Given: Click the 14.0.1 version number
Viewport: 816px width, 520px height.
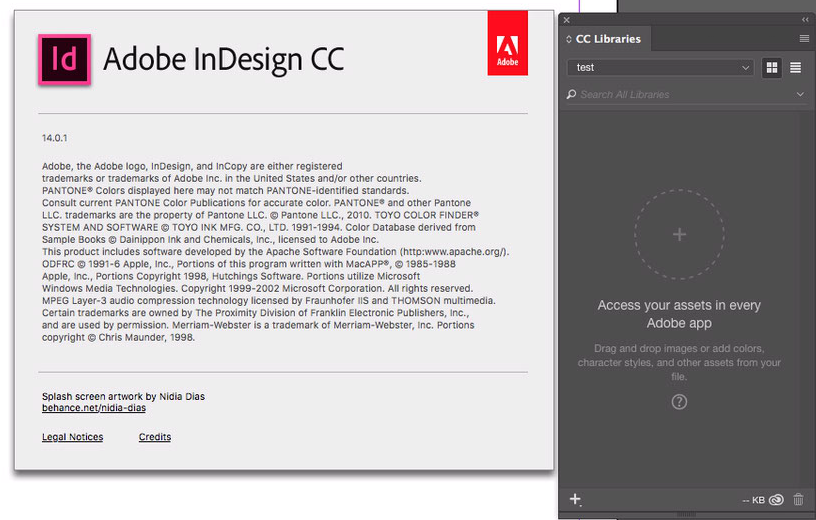Looking at the screenshot, I should (55, 138).
